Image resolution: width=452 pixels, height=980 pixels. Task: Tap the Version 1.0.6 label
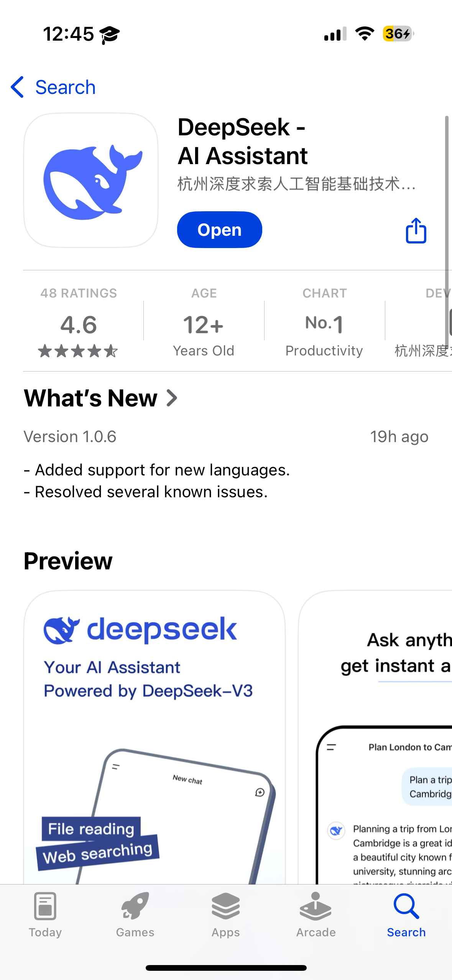click(x=70, y=437)
